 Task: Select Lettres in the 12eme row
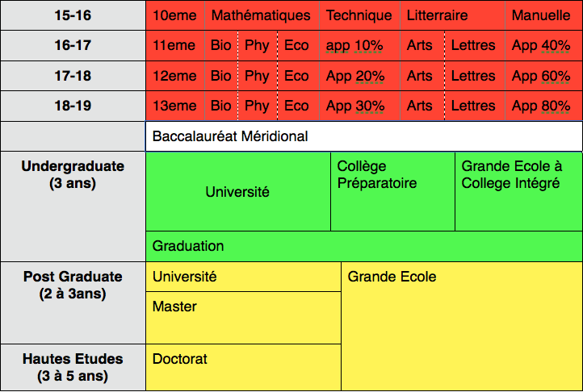coord(473,76)
